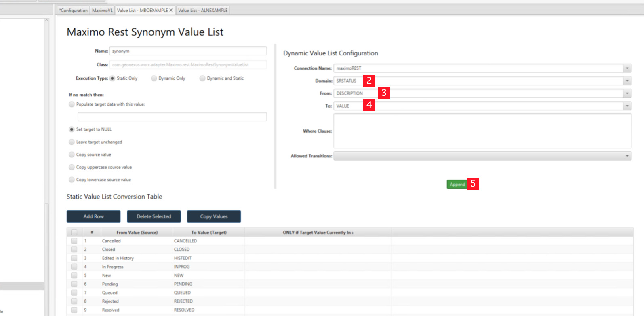
Task: Select Copy lowercase source value option
Action: 72,180
